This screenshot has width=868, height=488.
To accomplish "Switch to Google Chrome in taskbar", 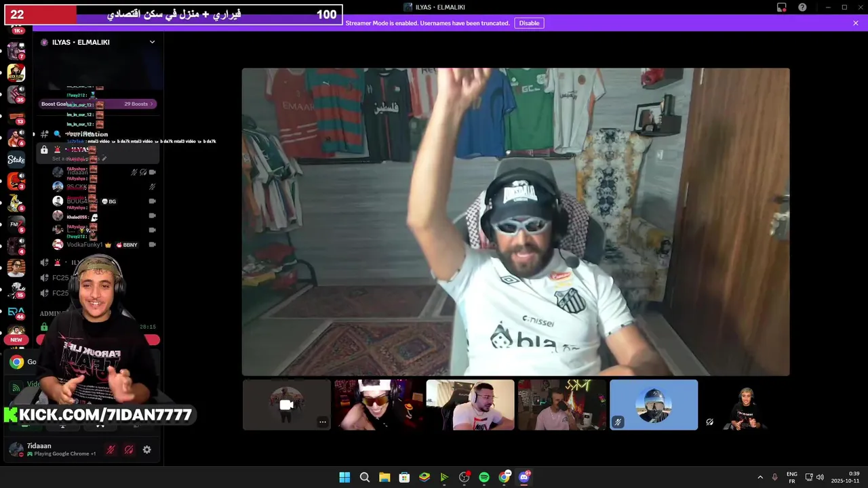I will point(504,477).
